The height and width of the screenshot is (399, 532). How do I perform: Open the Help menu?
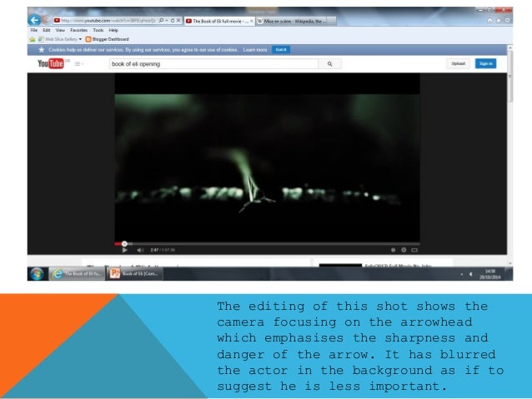coord(113,30)
